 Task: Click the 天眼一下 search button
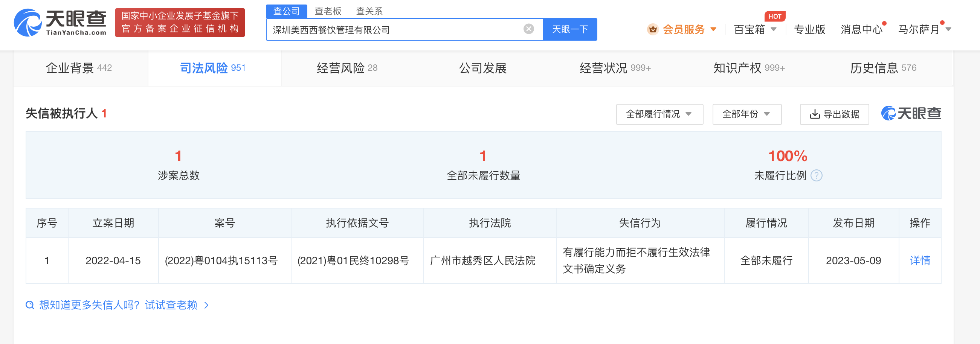(570, 29)
